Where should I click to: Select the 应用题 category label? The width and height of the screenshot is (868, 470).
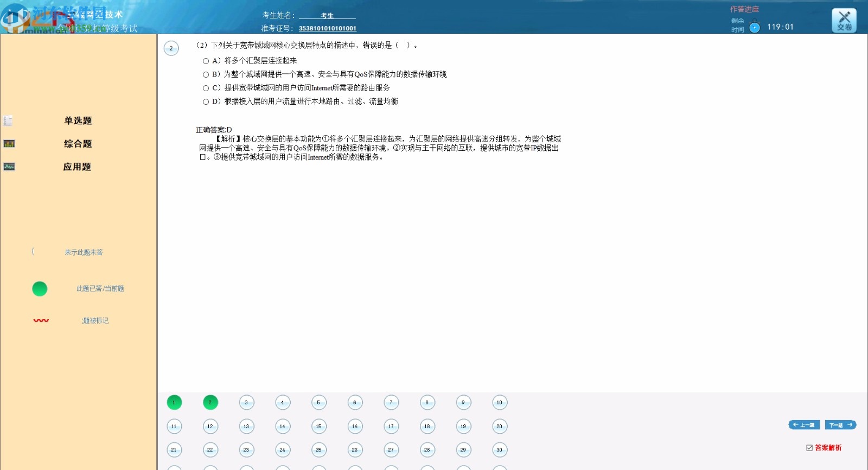coord(77,167)
